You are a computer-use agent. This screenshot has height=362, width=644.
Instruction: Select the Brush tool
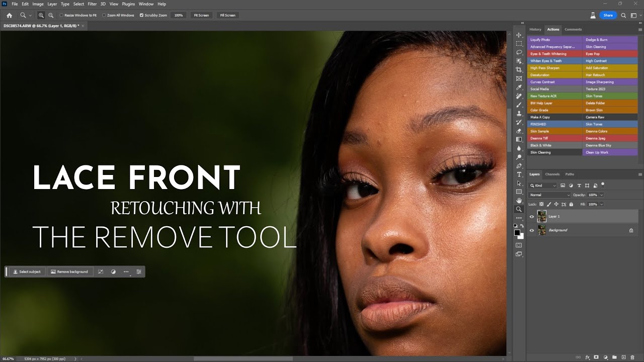pyautogui.click(x=519, y=105)
